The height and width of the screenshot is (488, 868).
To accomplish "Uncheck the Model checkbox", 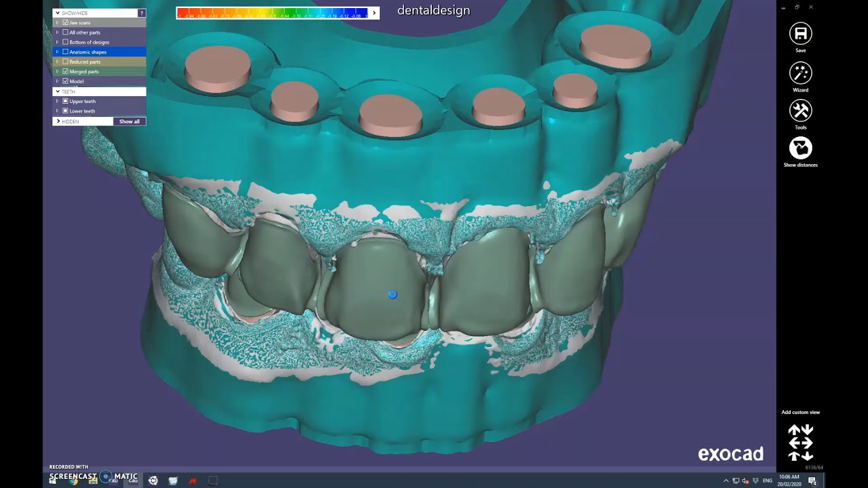I will (x=65, y=81).
